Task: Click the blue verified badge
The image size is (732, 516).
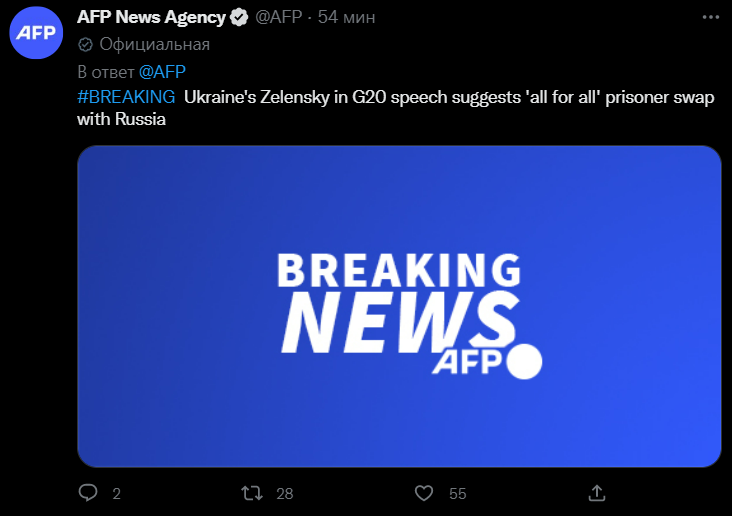Action: pyautogui.click(x=240, y=18)
